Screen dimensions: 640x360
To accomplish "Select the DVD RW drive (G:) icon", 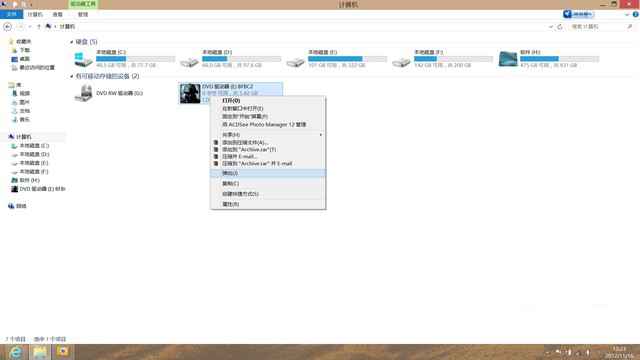I will (84, 93).
